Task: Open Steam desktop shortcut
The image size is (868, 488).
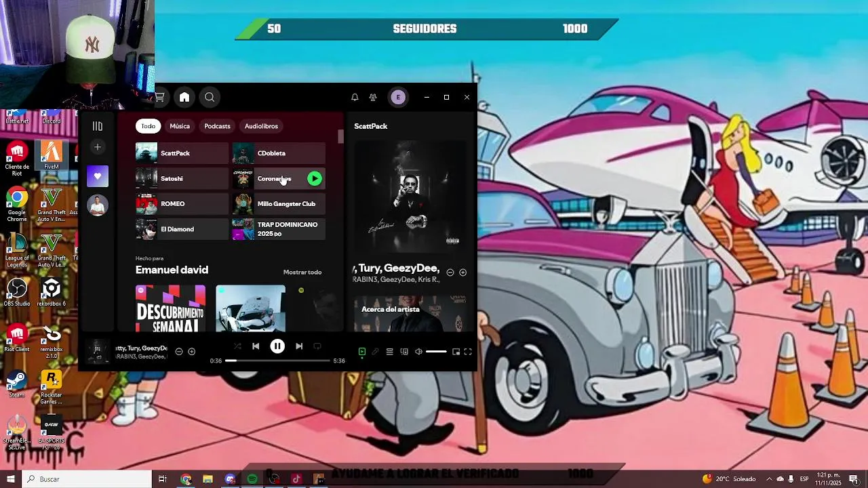Action: pos(17,384)
